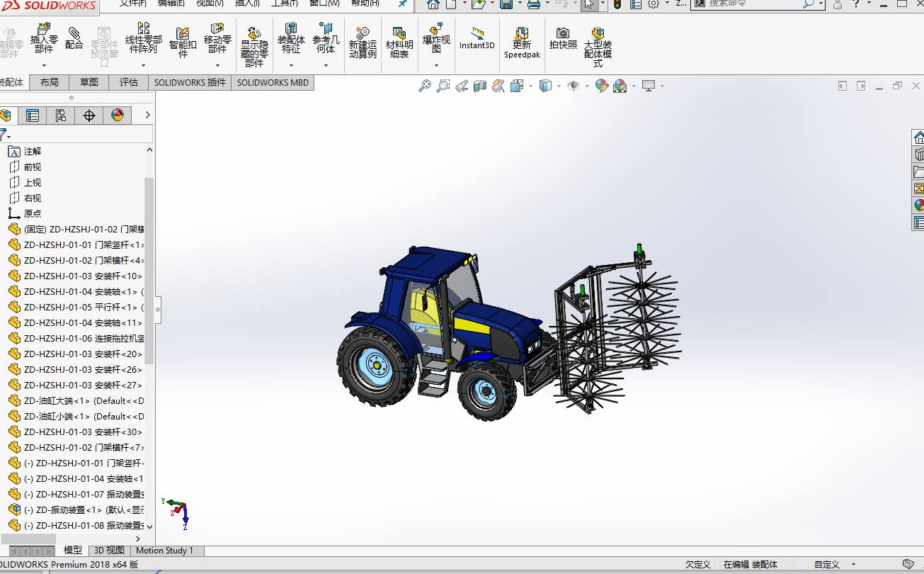Click the manager tabs right chevron
This screenshot has height=574, width=924.
[x=147, y=116]
